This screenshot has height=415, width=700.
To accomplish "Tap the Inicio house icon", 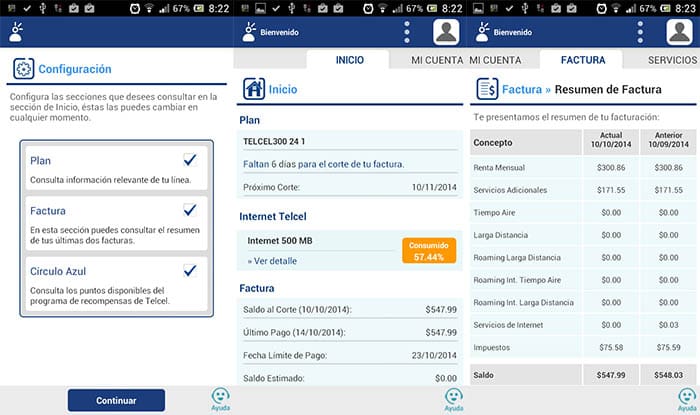I will (254, 89).
